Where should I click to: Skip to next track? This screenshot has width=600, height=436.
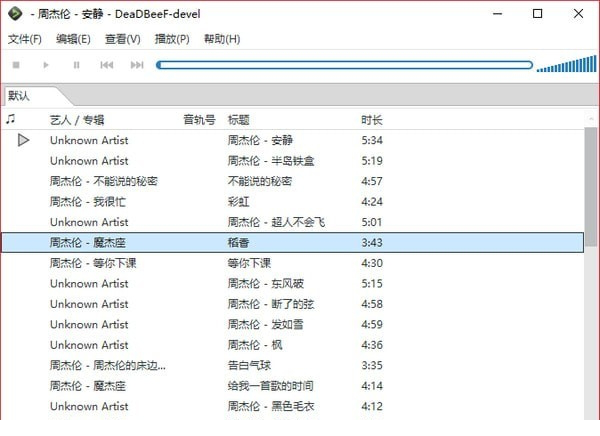point(137,65)
